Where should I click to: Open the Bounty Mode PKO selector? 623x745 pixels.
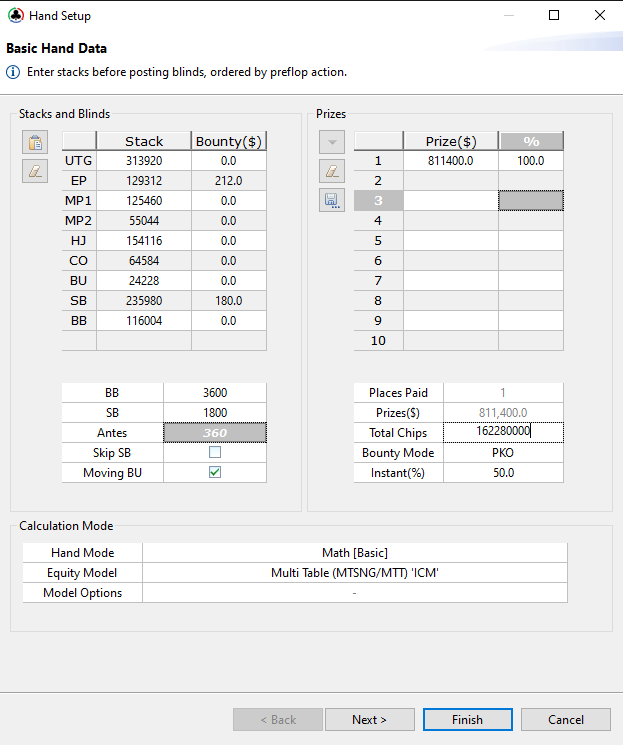(503, 452)
